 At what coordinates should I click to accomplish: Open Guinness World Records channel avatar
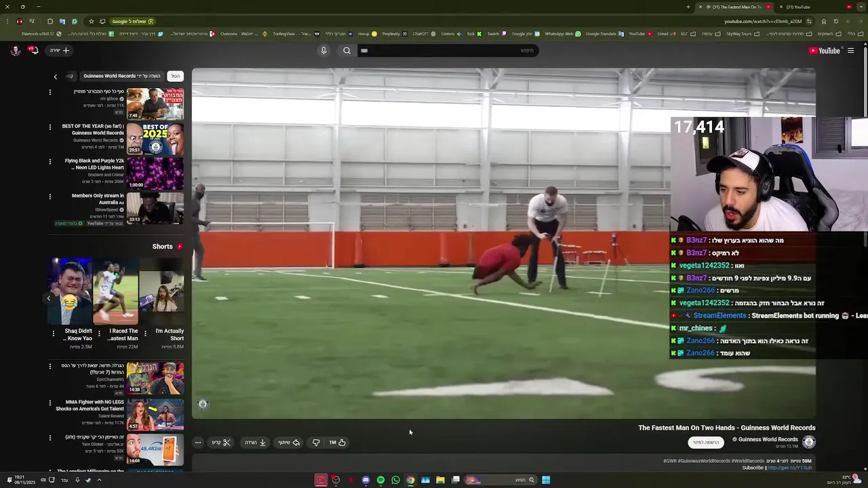[808, 442]
